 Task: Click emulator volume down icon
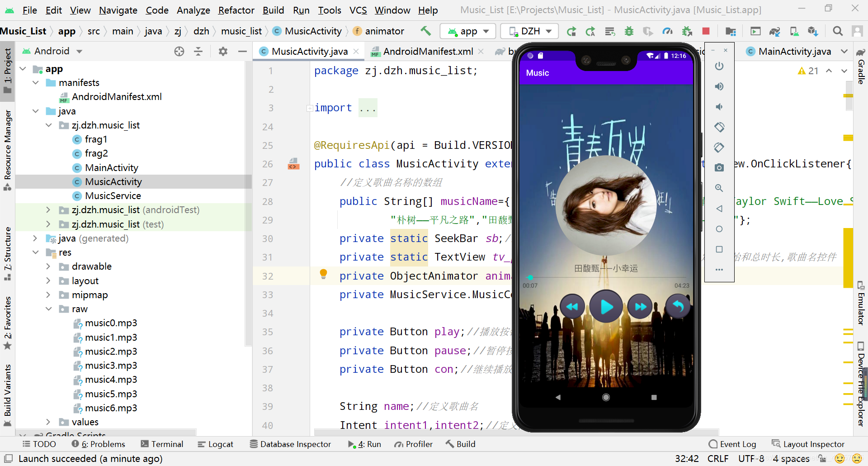coord(719,107)
